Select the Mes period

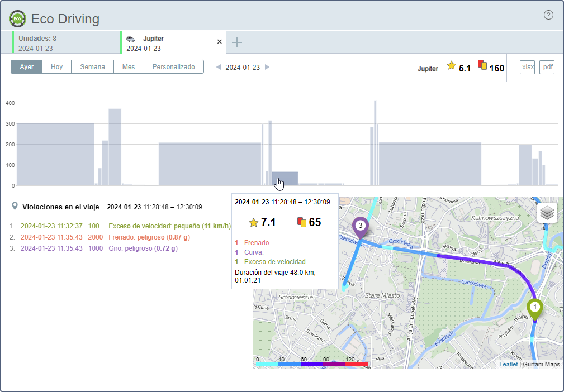[x=129, y=67]
